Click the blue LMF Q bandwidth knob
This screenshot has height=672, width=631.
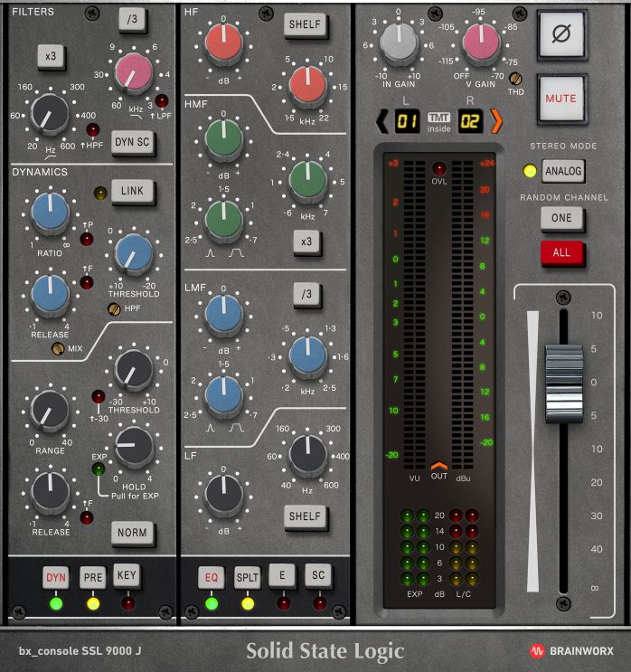point(223,394)
